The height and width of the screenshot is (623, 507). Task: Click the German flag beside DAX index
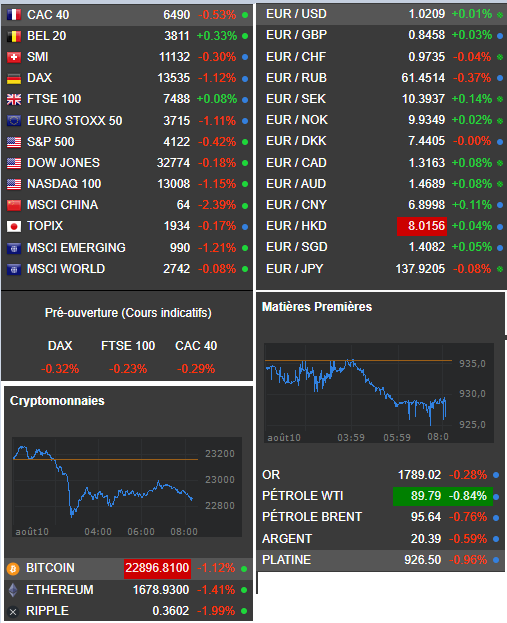coord(14,79)
